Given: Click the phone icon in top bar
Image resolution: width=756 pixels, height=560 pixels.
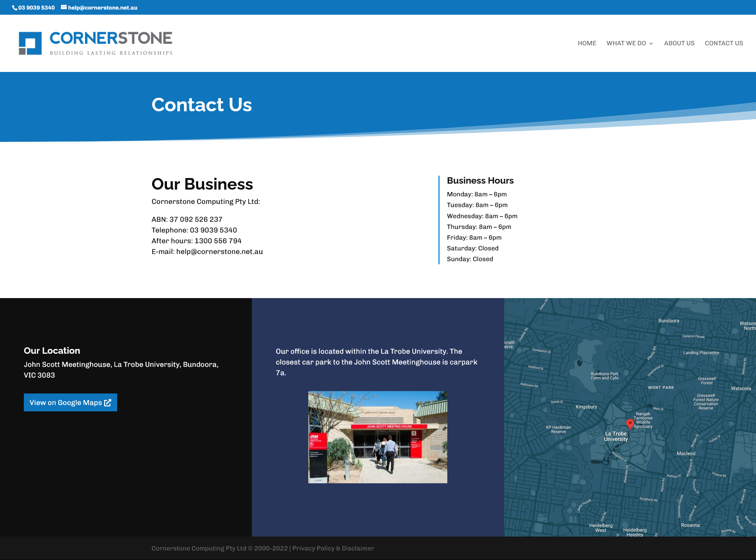Looking at the screenshot, I should coord(15,8).
